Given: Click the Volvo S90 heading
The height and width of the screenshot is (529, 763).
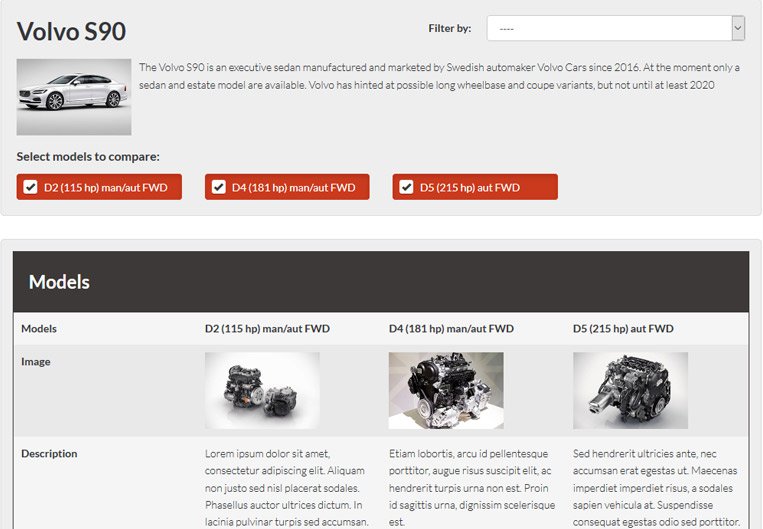Looking at the screenshot, I should tap(72, 31).
